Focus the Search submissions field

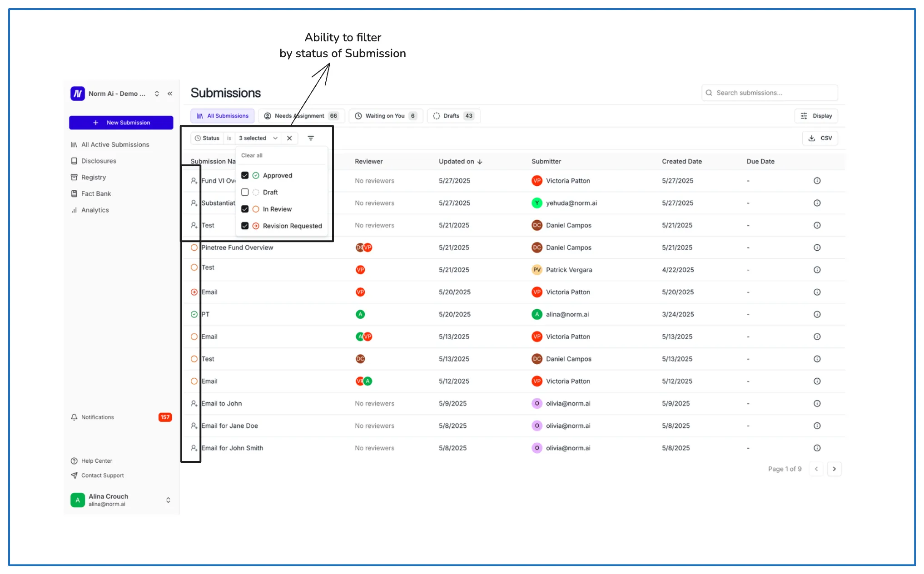point(770,93)
